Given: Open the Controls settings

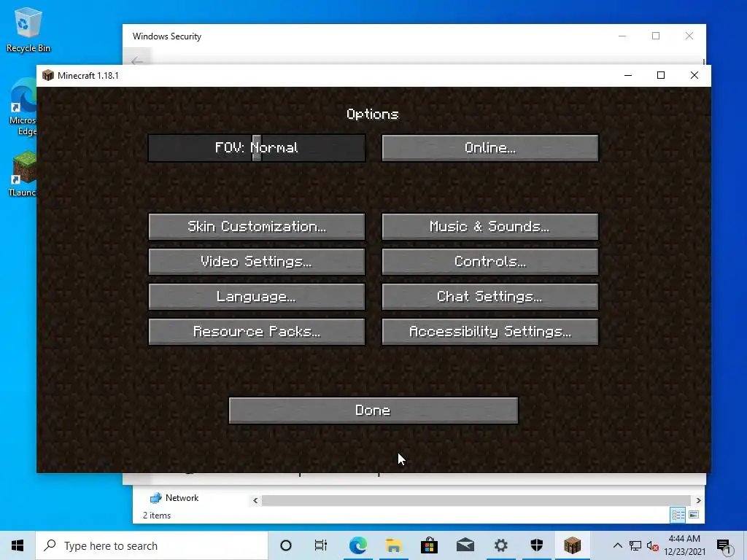Looking at the screenshot, I should coord(489,262).
